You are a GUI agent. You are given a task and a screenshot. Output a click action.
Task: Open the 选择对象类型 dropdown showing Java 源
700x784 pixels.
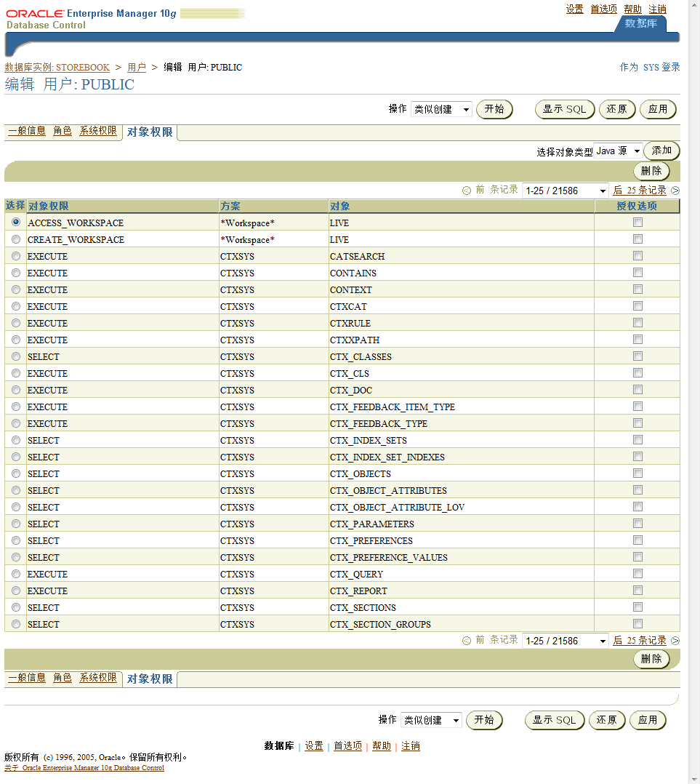pyautogui.click(x=618, y=151)
